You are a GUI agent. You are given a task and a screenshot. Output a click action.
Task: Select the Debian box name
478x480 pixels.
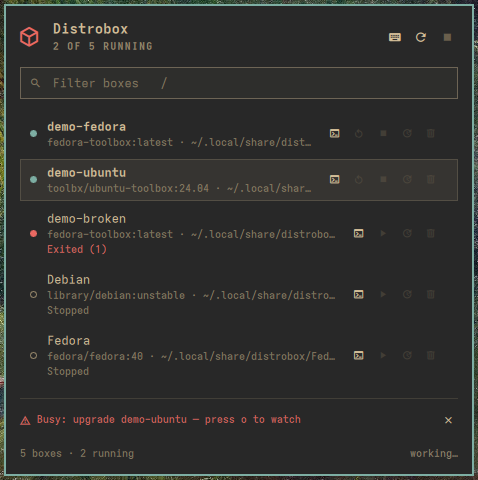coord(69,280)
